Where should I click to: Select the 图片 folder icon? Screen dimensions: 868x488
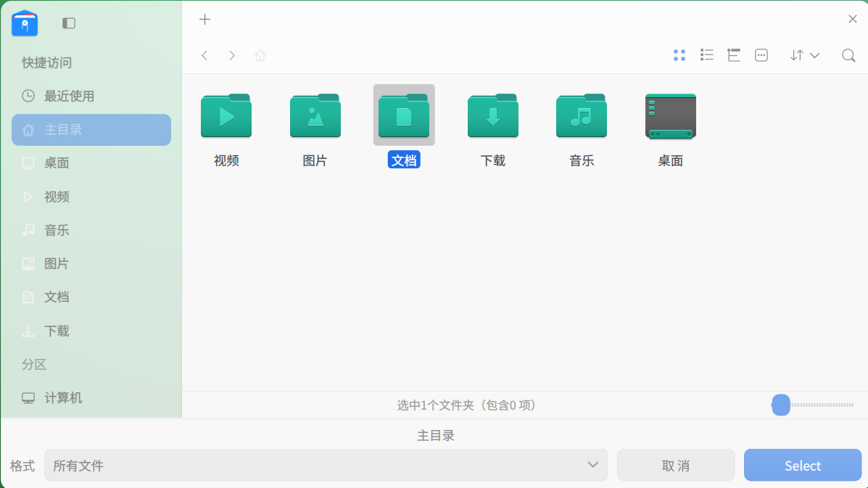[315, 115]
